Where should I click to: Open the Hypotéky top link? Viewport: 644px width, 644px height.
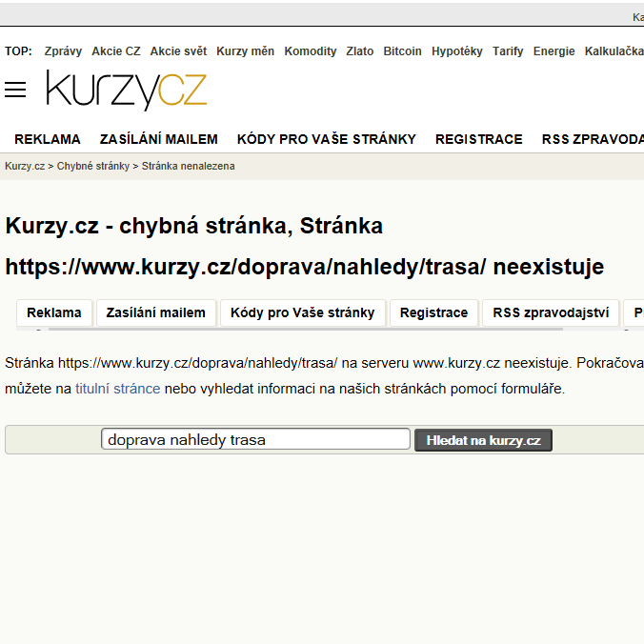coord(456,51)
